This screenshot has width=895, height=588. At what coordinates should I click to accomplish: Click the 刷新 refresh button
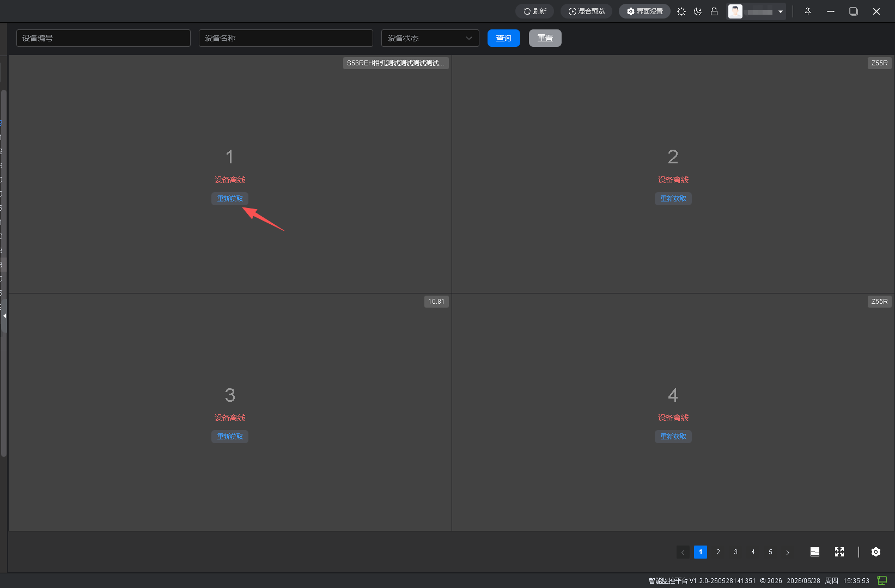[x=535, y=11]
